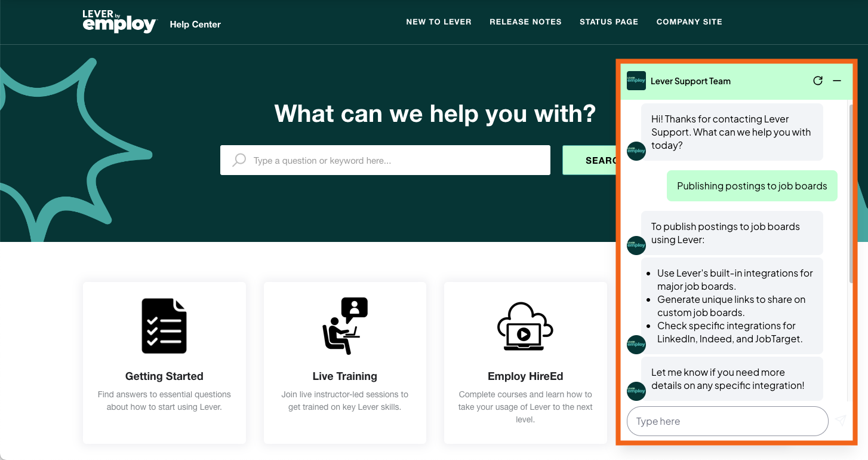Click 'Let me know if you need' message
868x460 pixels.
732,379
